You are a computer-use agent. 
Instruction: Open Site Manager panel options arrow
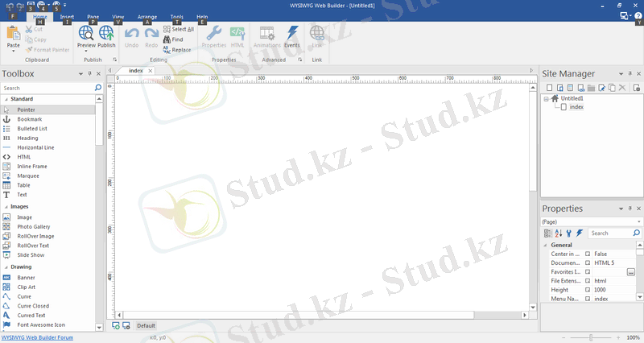click(621, 73)
